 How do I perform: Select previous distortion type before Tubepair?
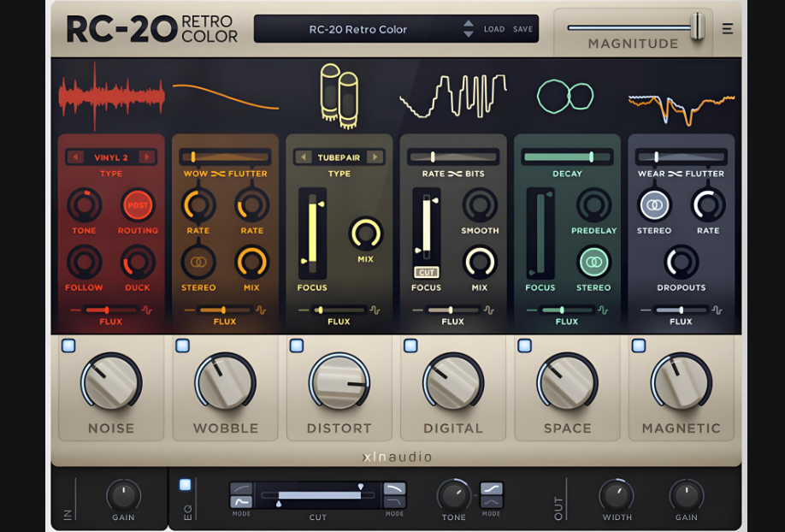point(303,157)
